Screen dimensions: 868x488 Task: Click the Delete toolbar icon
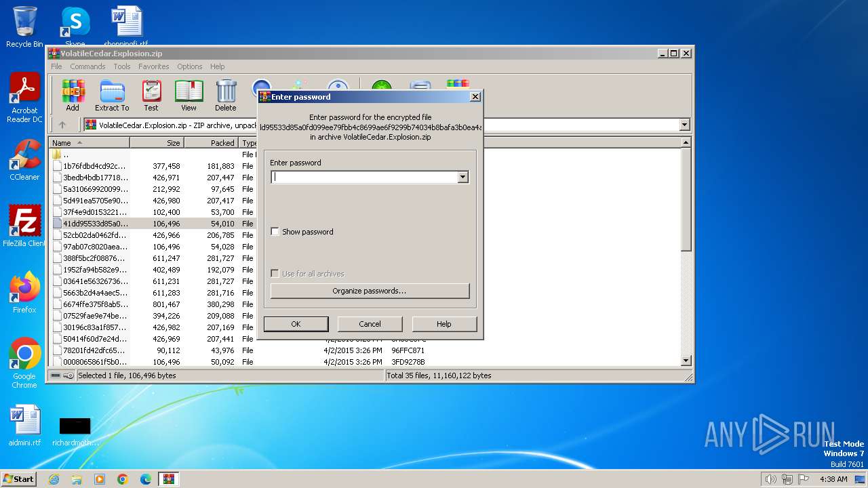coord(226,95)
